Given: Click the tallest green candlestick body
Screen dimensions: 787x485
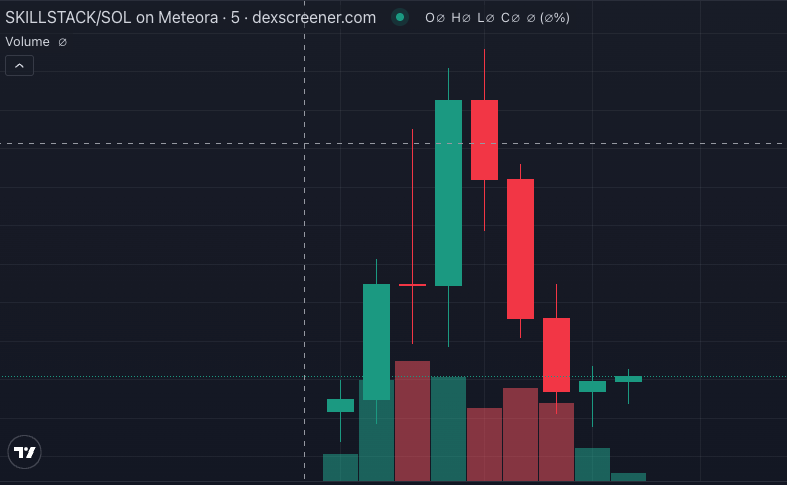Looking at the screenshot, I should click(448, 193).
